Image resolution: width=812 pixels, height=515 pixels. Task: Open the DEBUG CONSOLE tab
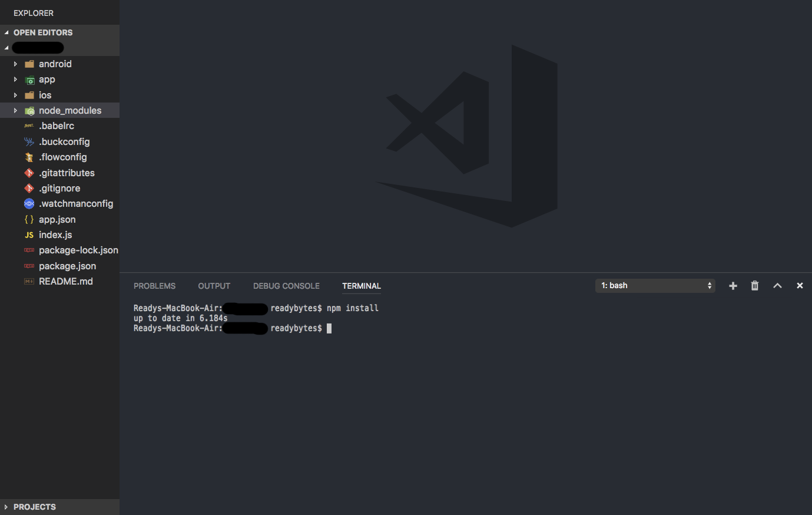click(x=286, y=286)
